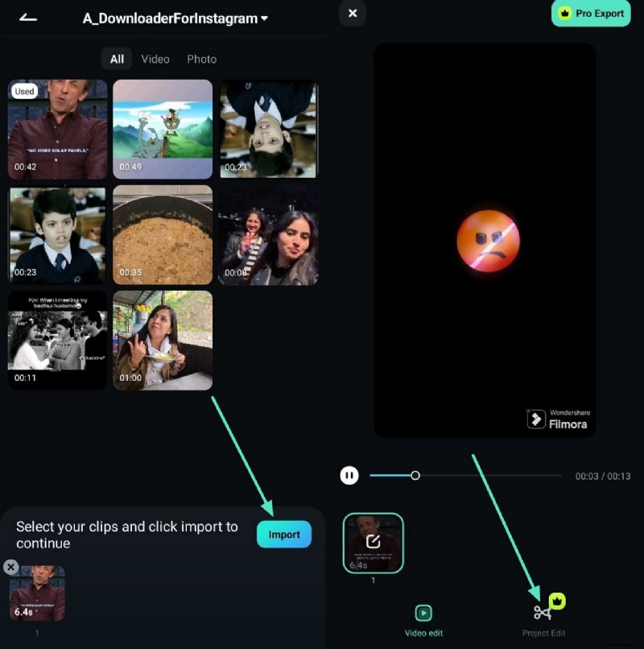Viewport: 644px width, 649px height.
Task: Tap the crown icon on Pro Export
Action: [x=566, y=14]
